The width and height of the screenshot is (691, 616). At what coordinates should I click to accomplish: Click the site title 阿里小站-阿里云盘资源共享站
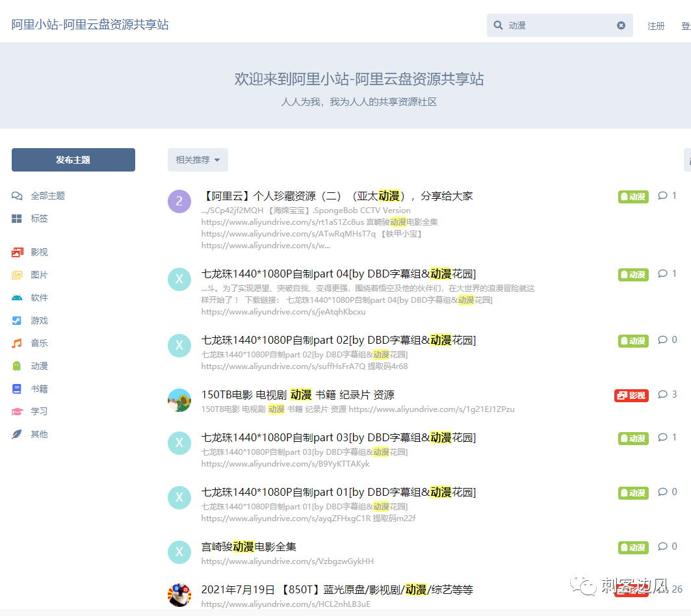point(90,25)
